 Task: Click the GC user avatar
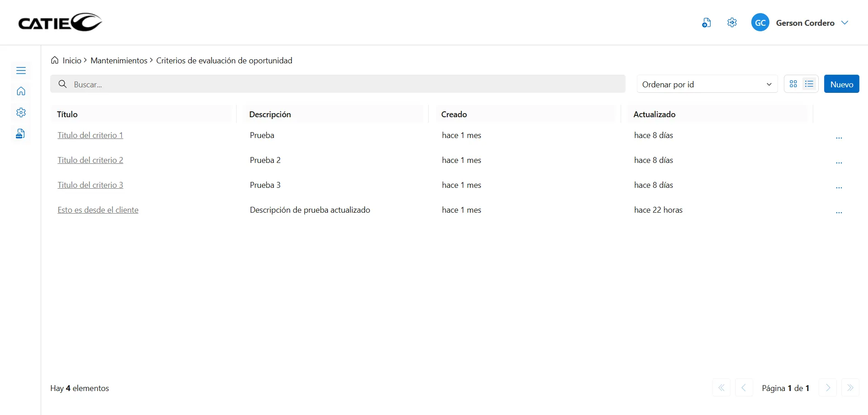tap(760, 23)
